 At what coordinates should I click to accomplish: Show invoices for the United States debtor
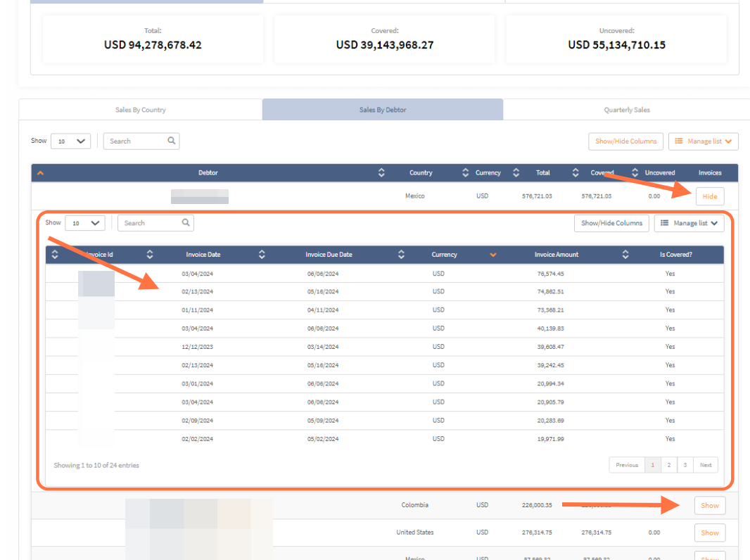(x=709, y=533)
